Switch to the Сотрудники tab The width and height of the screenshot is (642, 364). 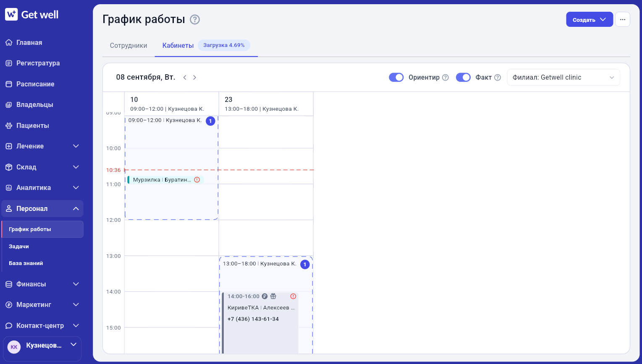(x=128, y=45)
